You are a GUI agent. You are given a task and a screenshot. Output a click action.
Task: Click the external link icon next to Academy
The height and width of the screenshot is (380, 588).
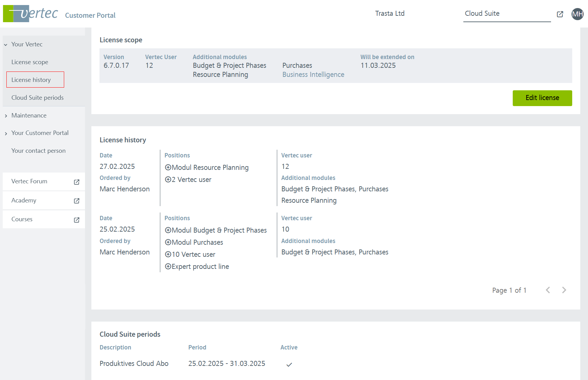point(77,201)
